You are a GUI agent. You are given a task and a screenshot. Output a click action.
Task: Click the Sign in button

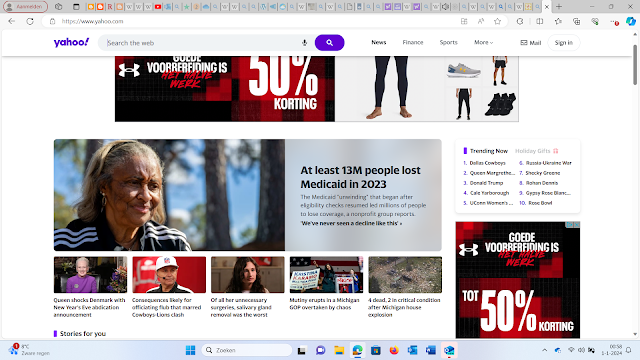click(x=564, y=42)
